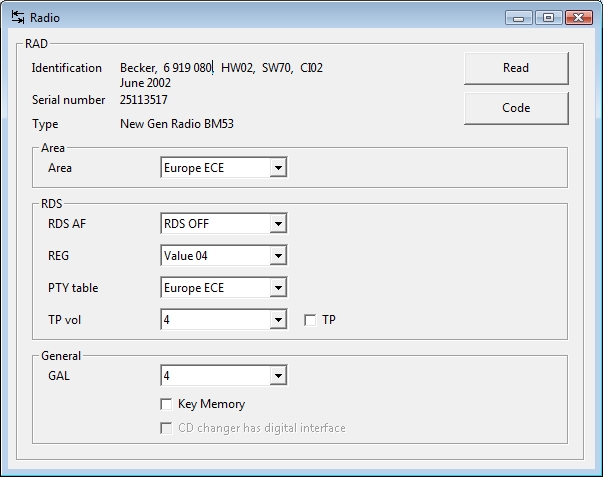The width and height of the screenshot is (603, 477).
Task: Open the TP vol dropdown arrow
Action: pyautogui.click(x=278, y=320)
